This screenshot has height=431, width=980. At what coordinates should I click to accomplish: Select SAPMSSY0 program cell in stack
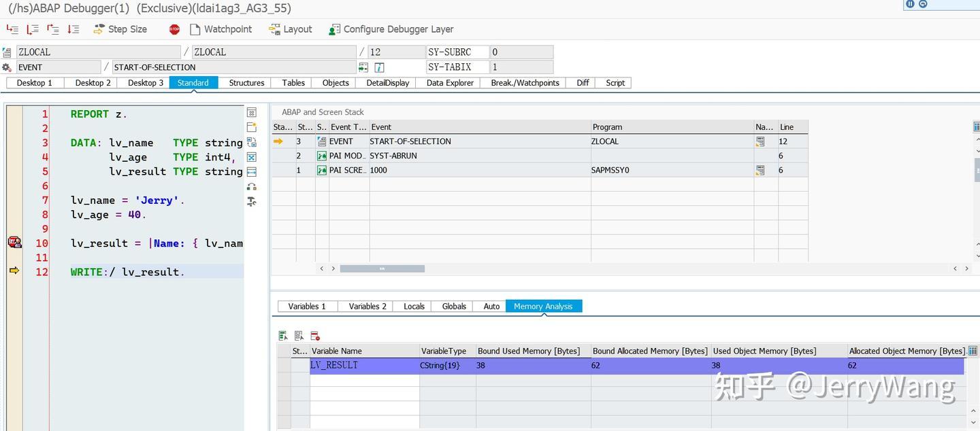(672, 170)
